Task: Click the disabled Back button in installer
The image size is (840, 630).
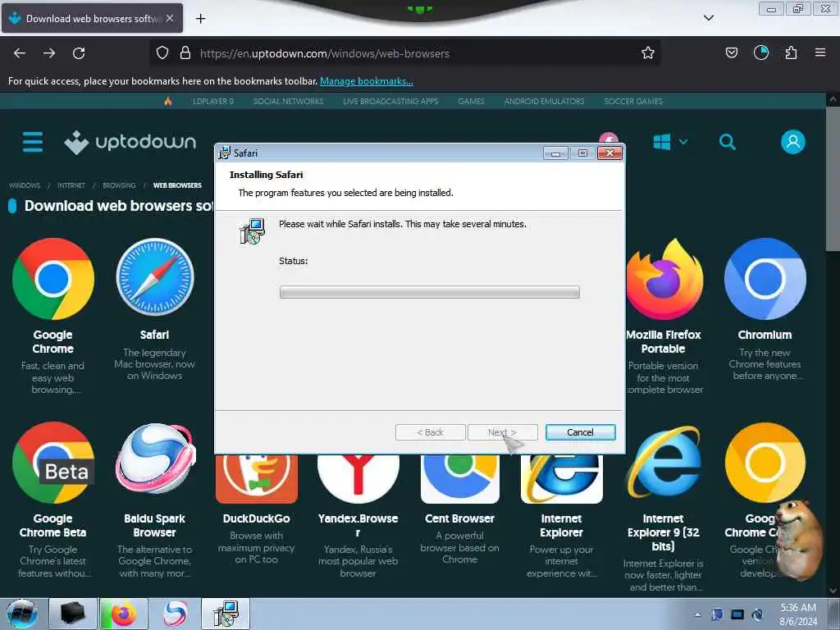Action: point(430,432)
